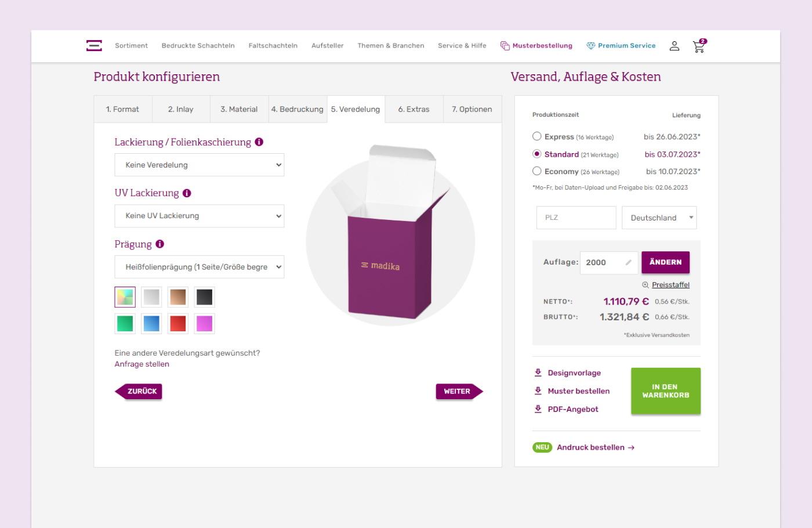
Task: Switch to the 6. Extras tab
Action: coord(414,109)
